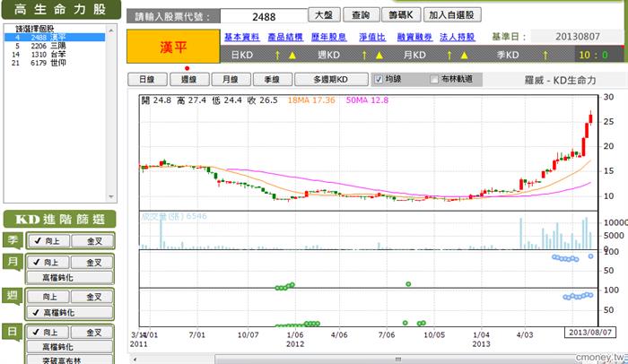
Task: Click the 50MA 12.8 legend label
Action: [367, 100]
